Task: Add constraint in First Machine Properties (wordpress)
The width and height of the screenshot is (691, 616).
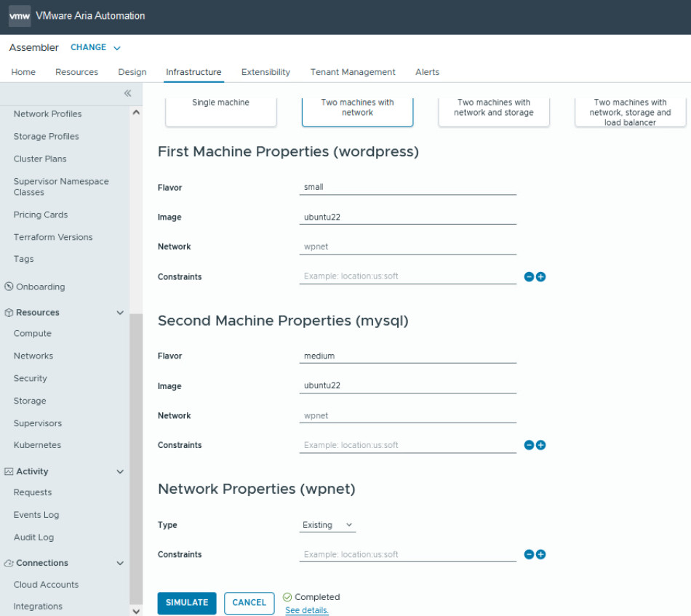Action: coord(540,276)
